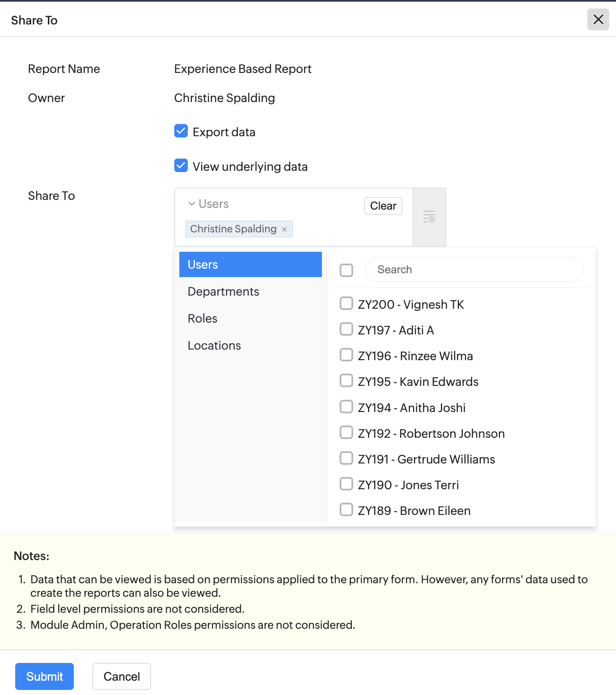Collapse the Users dropdown chevron
Image resolution: width=616 pixels, height=695 pixels.
(x=192, y=204)
